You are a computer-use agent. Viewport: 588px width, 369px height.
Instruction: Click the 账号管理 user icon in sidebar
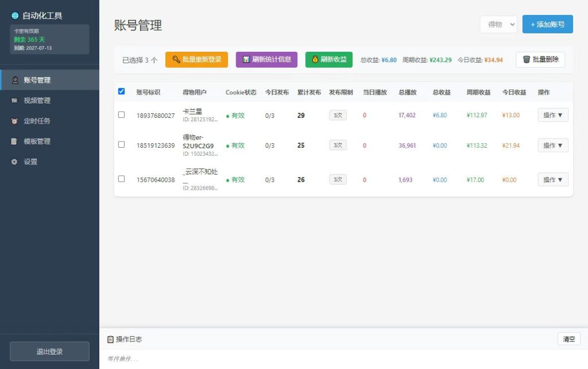click(x=15, y=80)
